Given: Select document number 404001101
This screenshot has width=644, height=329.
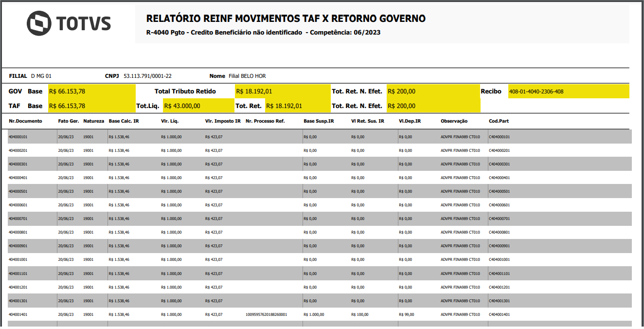Looking at the screenshot, I should 18,274.
